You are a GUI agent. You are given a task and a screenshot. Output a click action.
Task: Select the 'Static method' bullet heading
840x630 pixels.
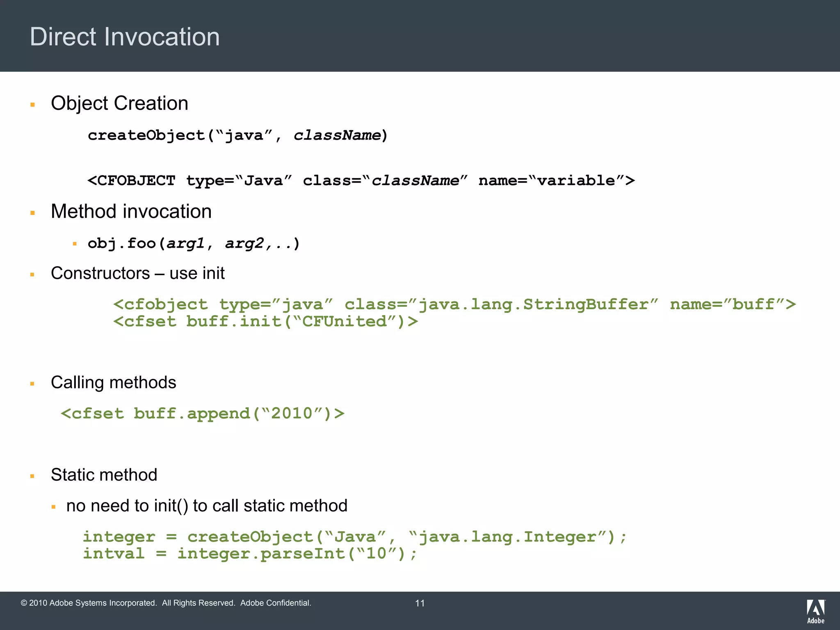pyautogui.click(x=104, y=475)
